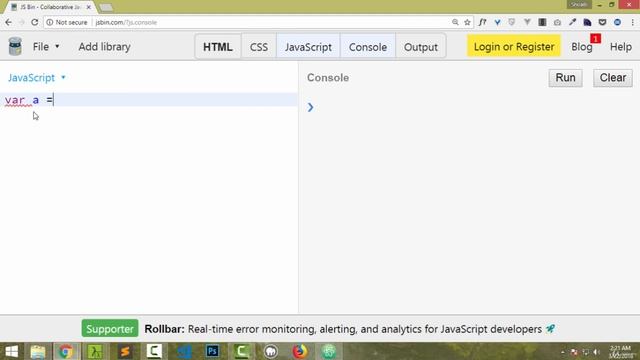Click the camera screenshot extension icon
The width and height of the screenshot is (640, 360).
click(x=557, y=22)
